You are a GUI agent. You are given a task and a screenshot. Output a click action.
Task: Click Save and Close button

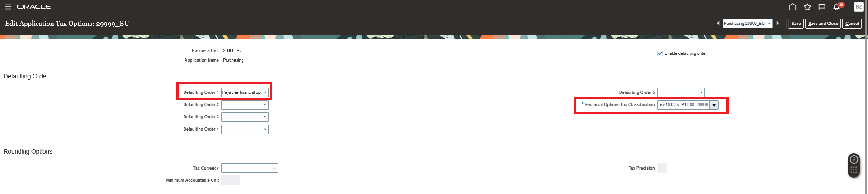823,24
